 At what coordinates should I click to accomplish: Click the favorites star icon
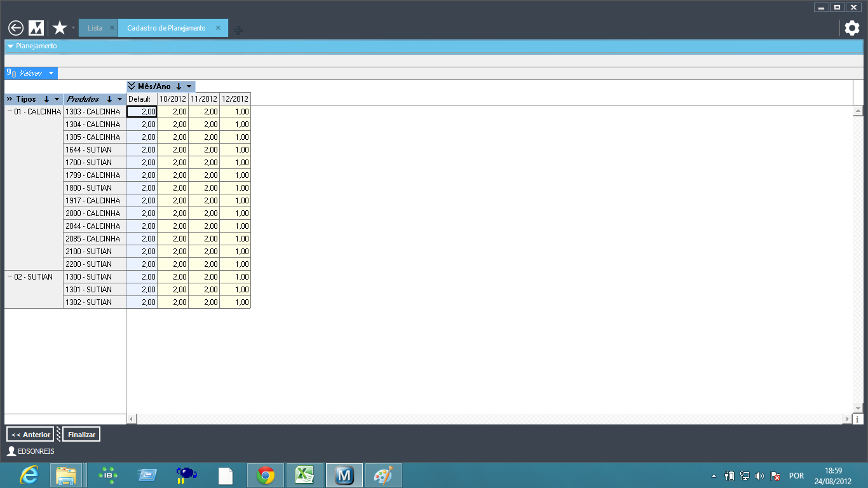(x=60, y=28)
